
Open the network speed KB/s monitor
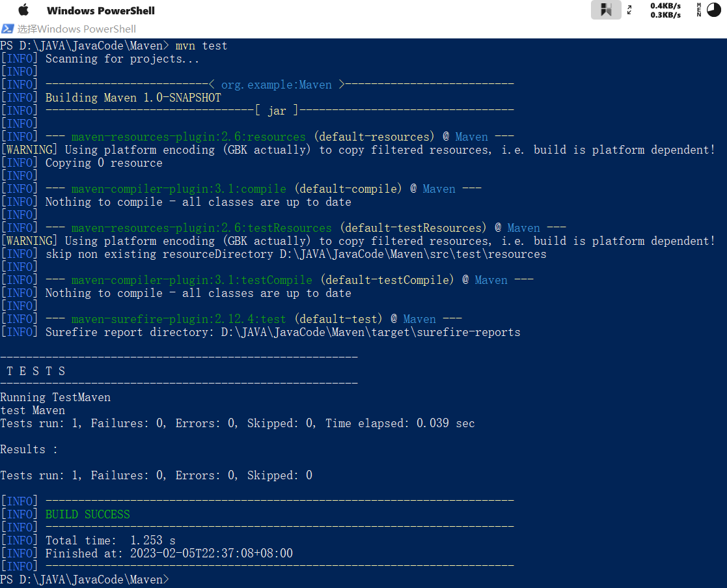click(x=665, y=10)
